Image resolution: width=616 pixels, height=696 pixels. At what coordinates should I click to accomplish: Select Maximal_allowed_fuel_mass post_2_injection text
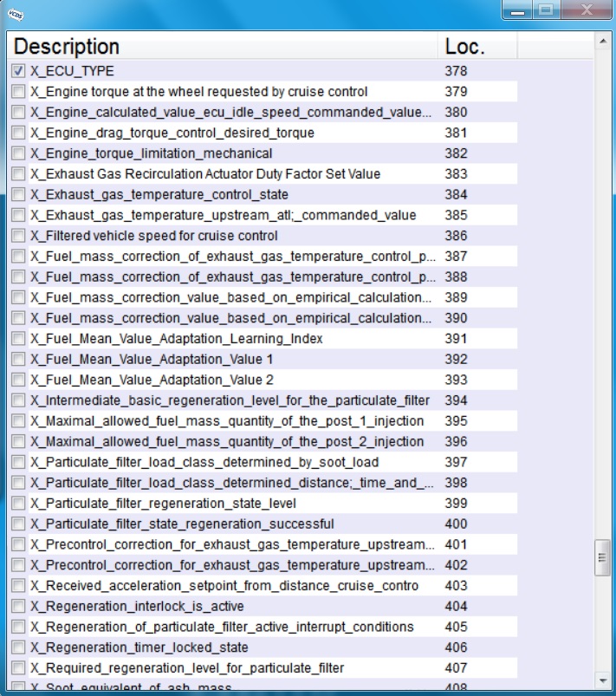[227, 442]
